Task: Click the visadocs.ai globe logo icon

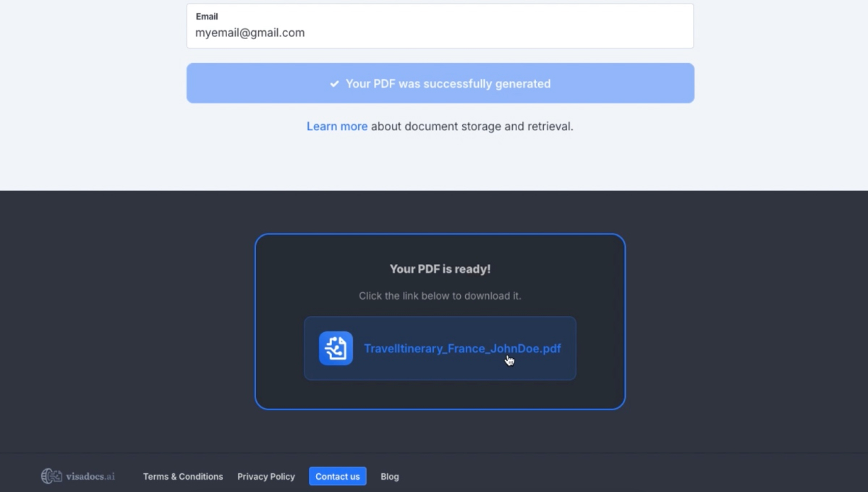Action: [51, 476]
